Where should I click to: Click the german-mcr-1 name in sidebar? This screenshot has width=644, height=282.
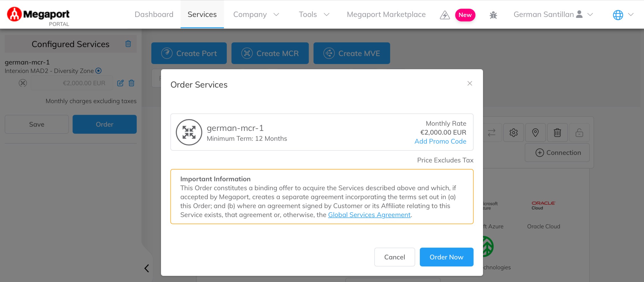pos(27,62)
